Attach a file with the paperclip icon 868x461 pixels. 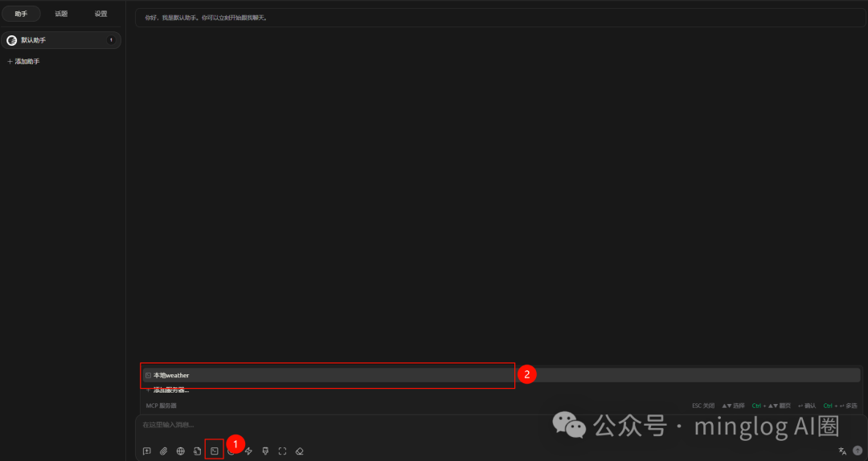[x=163, y=451]
